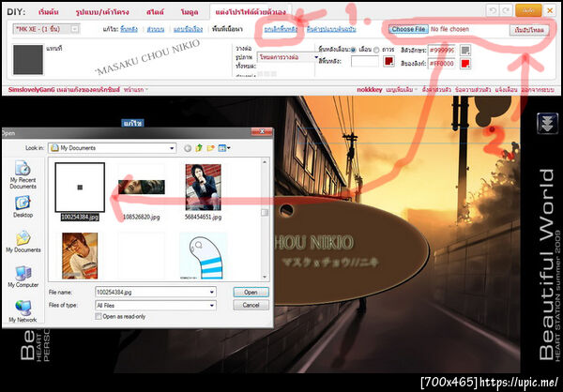Select the striped worm cartoon thumbnail
This screenshot has height=392, width=563.
204,256
